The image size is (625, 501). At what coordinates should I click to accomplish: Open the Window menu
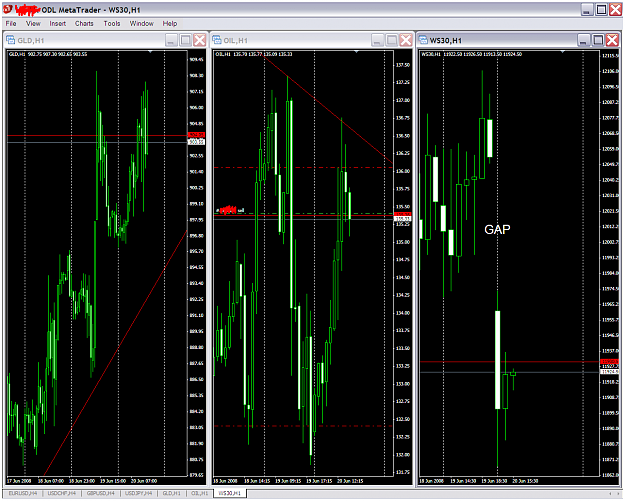point(142,24)
